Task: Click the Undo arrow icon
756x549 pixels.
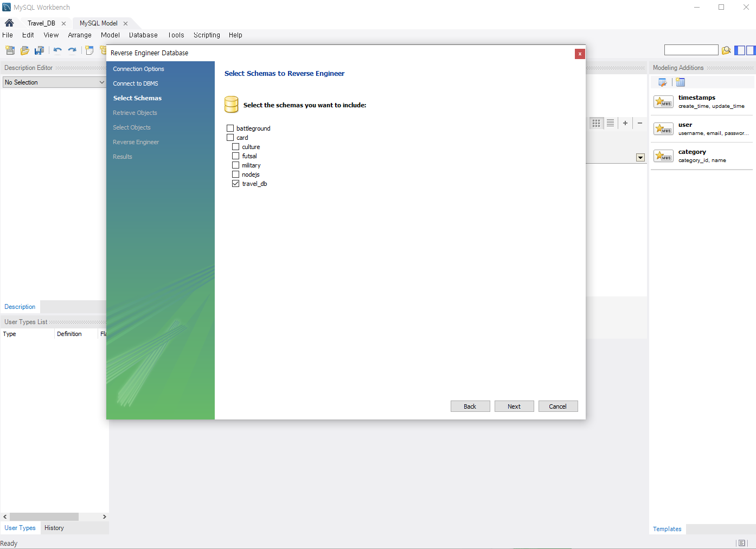Action: point(57,50)
